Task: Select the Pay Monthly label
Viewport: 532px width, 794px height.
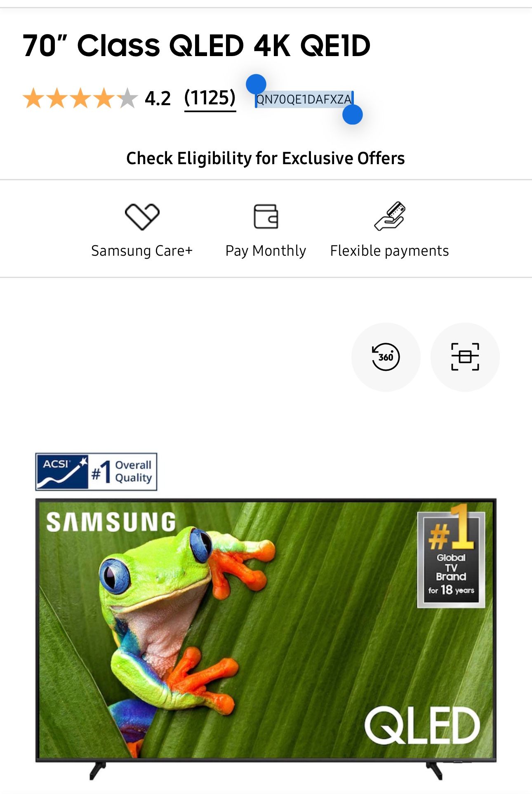Action: tap(266, 251)
